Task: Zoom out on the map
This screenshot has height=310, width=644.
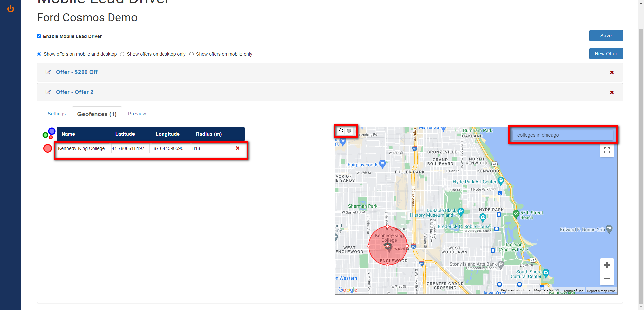Action: pos(607,279)
